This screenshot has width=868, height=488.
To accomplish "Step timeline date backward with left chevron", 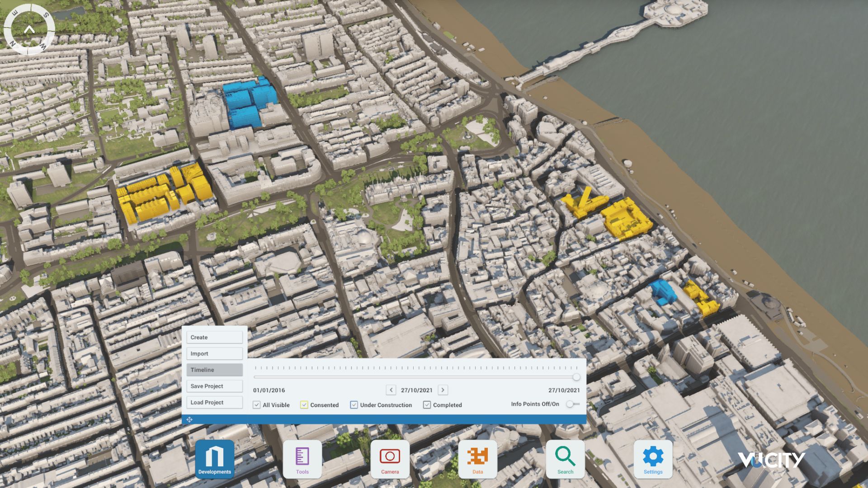I will point(391,390).
